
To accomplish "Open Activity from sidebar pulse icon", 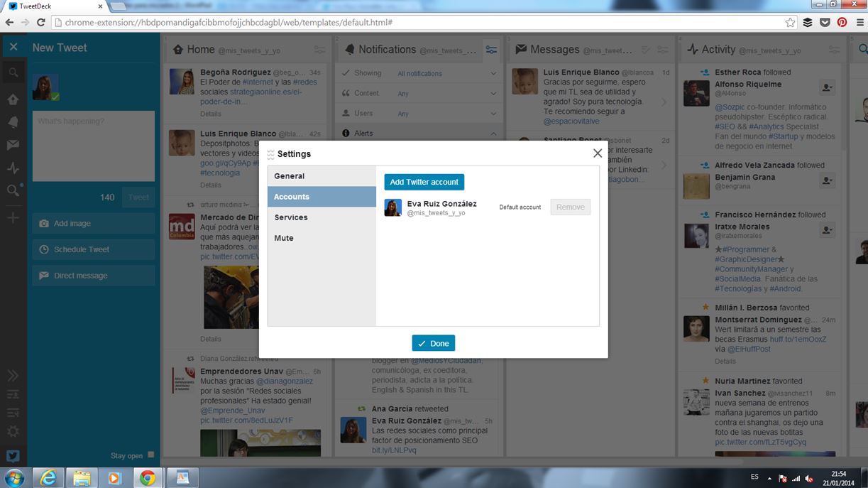I will [13, 168].
